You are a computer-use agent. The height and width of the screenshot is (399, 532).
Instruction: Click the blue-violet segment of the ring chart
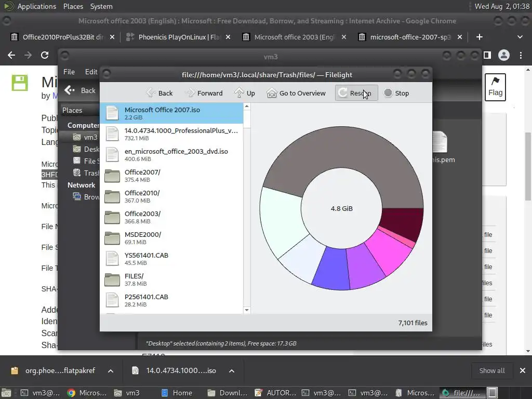click(x=332, y=269)
